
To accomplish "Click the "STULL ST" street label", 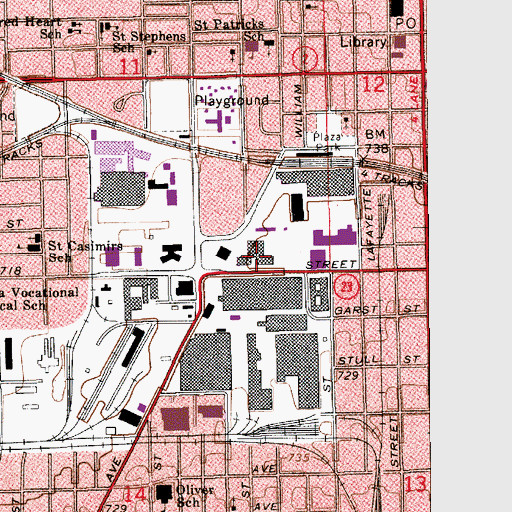I will (378, 360).
